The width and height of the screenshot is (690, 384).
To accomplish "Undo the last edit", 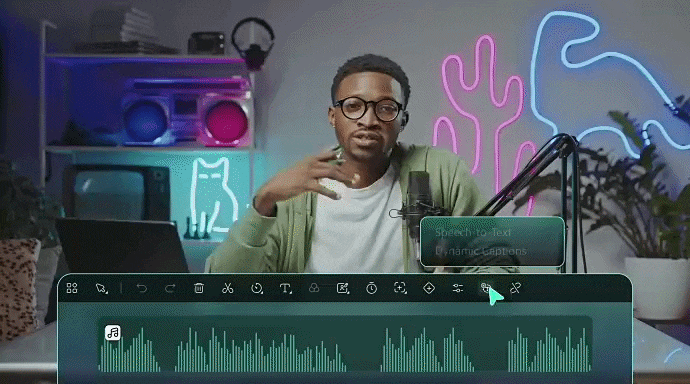I will tap(142, 288).
